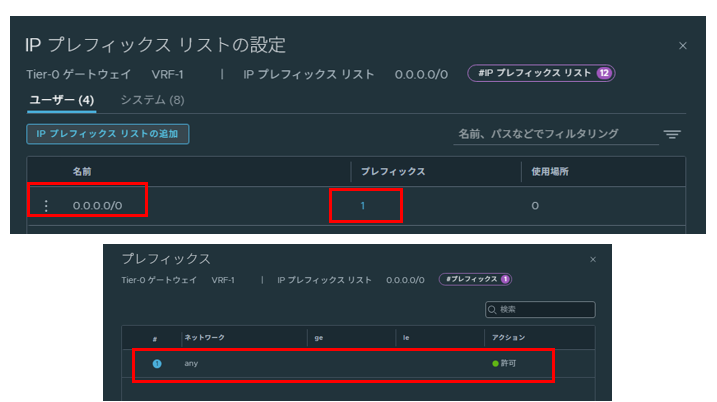Viewport: 717px width, 402px height.
Task: Close the IP prefix list settings dialog
Action: coord(683,46)
